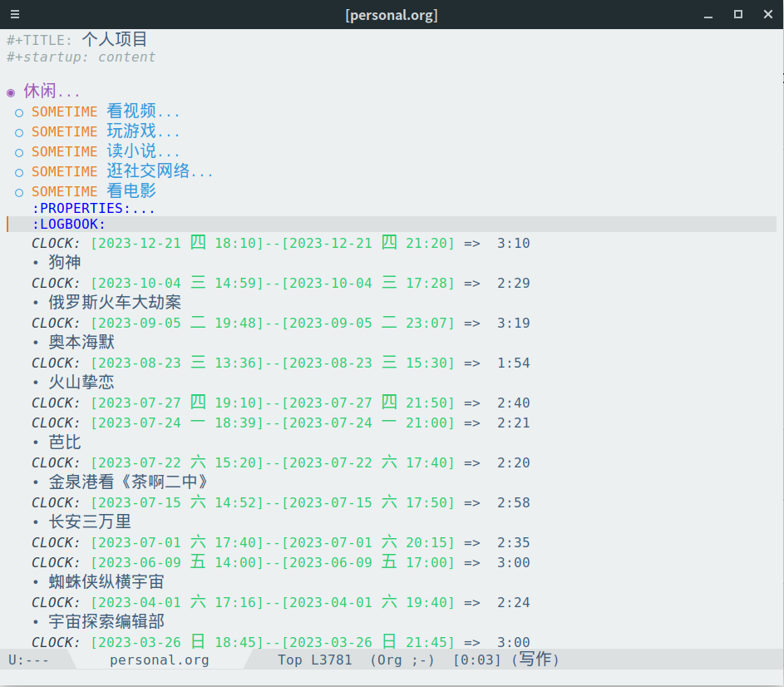The width and height of the screenshot is (784, 687).
Task: Click the circle bullet beside 逛社交网络
Action: tap(19, 173)
